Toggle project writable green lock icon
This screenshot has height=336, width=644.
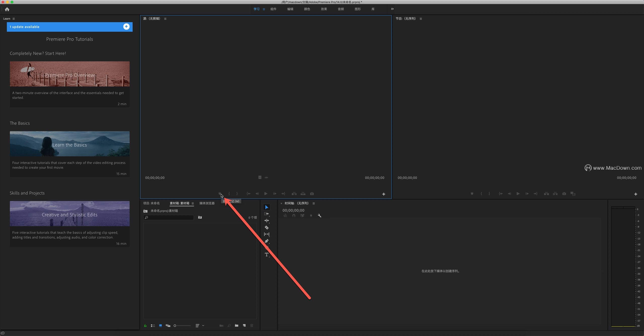tap(145, 326)
